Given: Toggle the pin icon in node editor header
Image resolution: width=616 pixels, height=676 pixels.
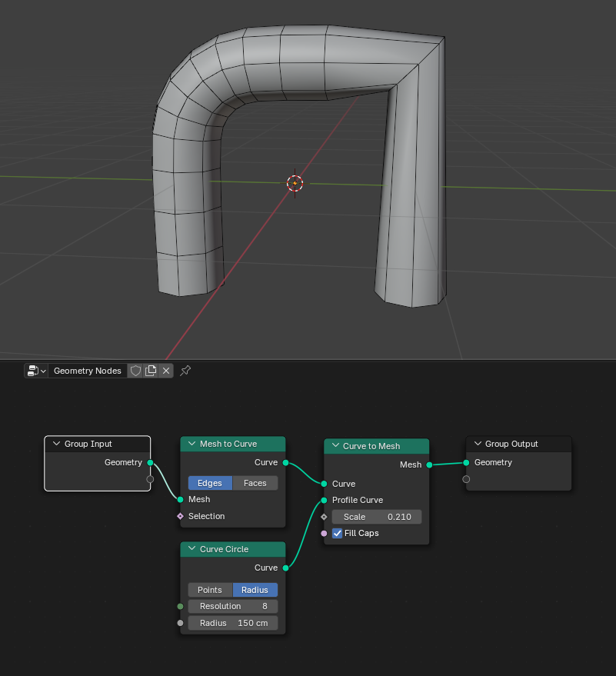Looking at the screenshot, I should [185, 371].
